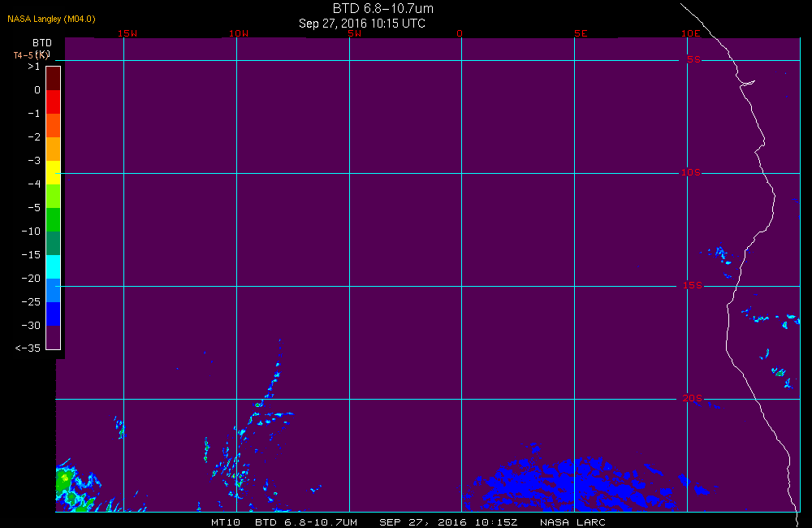
Task: Pick the green -10 K legend swatch
Action: pyautogui.click(x=54, y=219)
